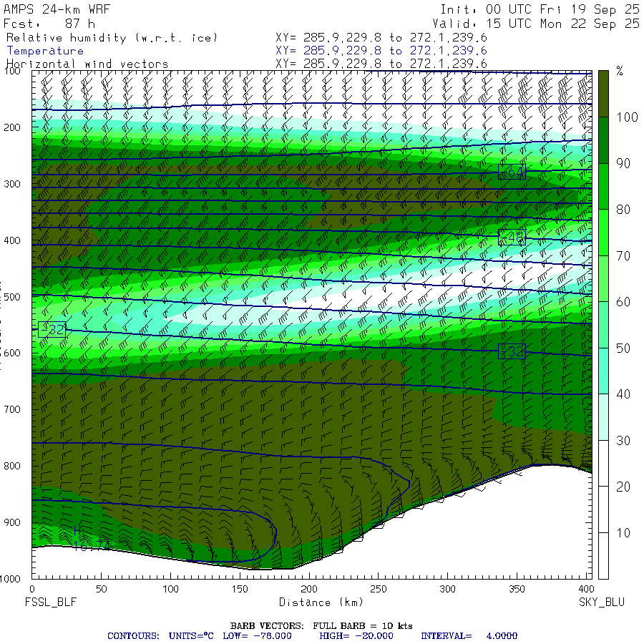Select the "1000" pressure axis label
The height and width of the screenshot is (644, 644).
pyautogui.click(x=10, y=579)
